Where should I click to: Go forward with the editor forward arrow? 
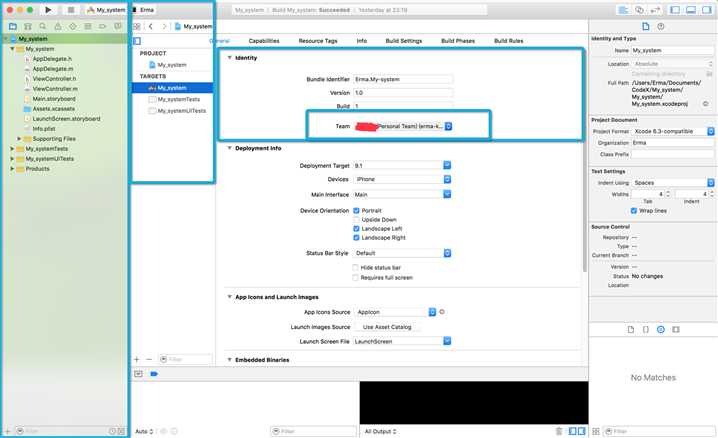coord(164,27)
